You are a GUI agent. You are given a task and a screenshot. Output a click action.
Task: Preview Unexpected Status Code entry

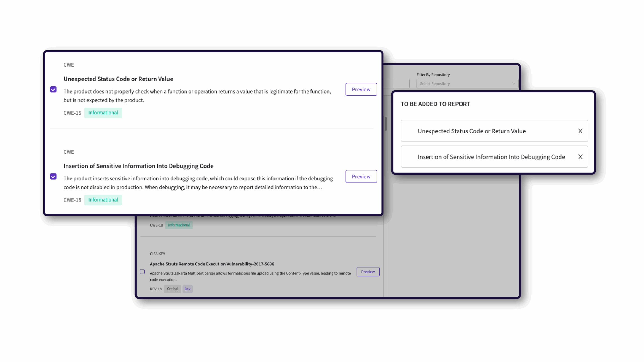pyautogui.click(x=361, y=89)
